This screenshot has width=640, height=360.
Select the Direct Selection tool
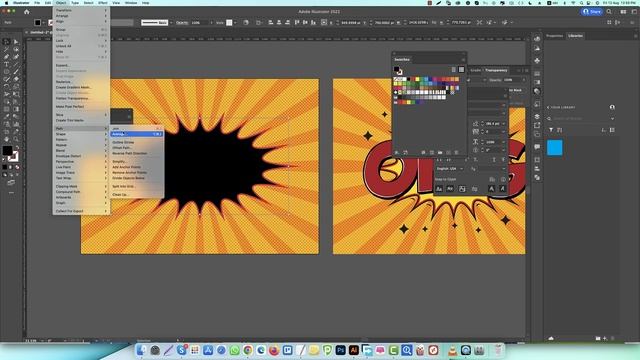(16, 42)
